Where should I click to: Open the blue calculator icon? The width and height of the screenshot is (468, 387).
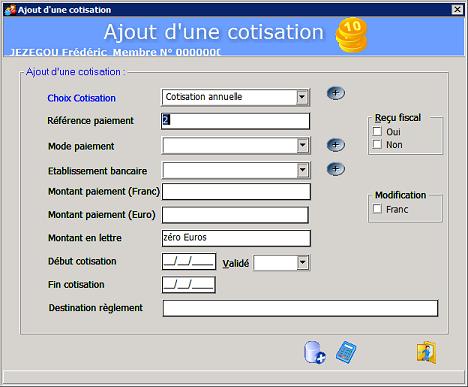coord(346,352)
